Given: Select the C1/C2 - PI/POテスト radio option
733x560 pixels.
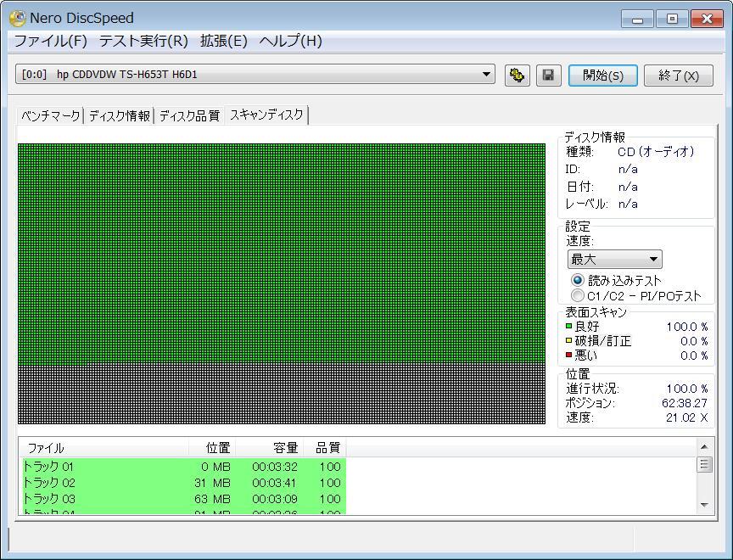Looking at the screenshot, I should (578, 295).
